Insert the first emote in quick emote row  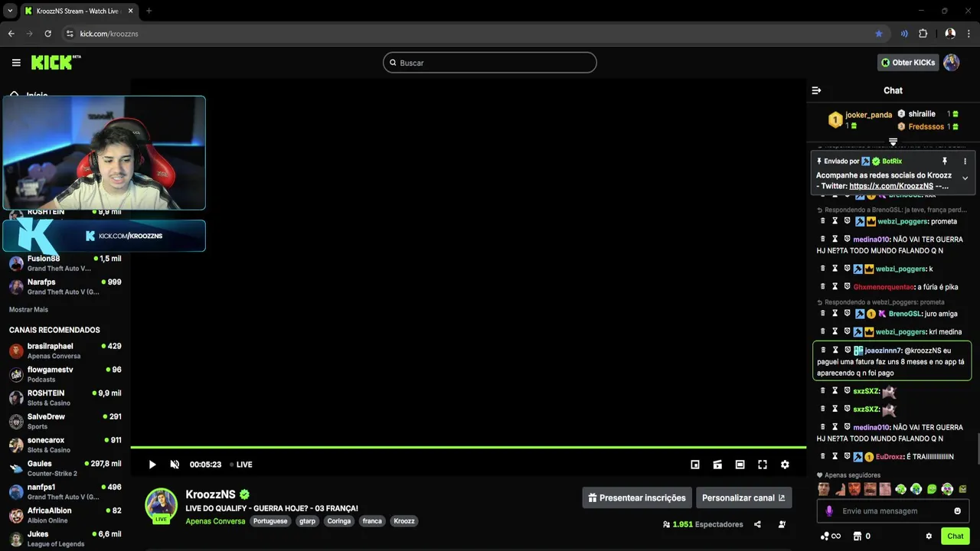click(x=824, y=489)
